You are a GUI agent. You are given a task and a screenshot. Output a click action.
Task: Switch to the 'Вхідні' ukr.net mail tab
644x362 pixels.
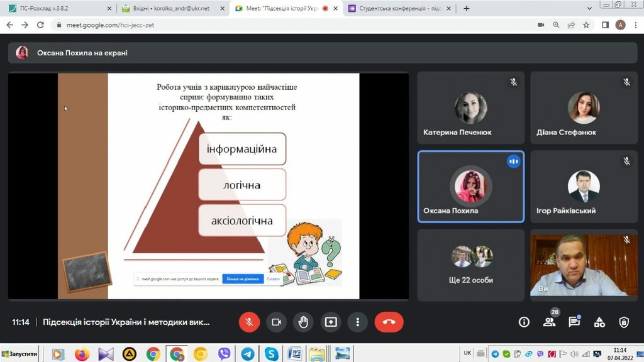click(x=171, y=9)
